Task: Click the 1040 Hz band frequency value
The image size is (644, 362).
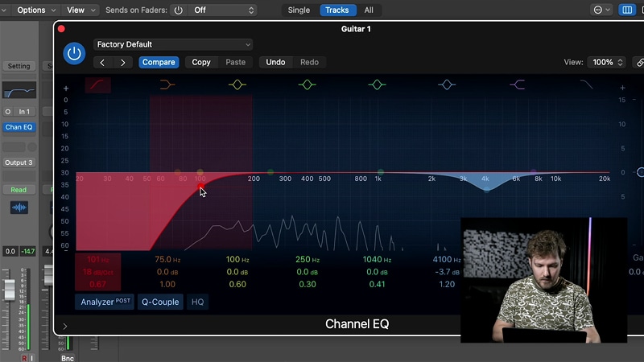Action: (x=377, y=259)
